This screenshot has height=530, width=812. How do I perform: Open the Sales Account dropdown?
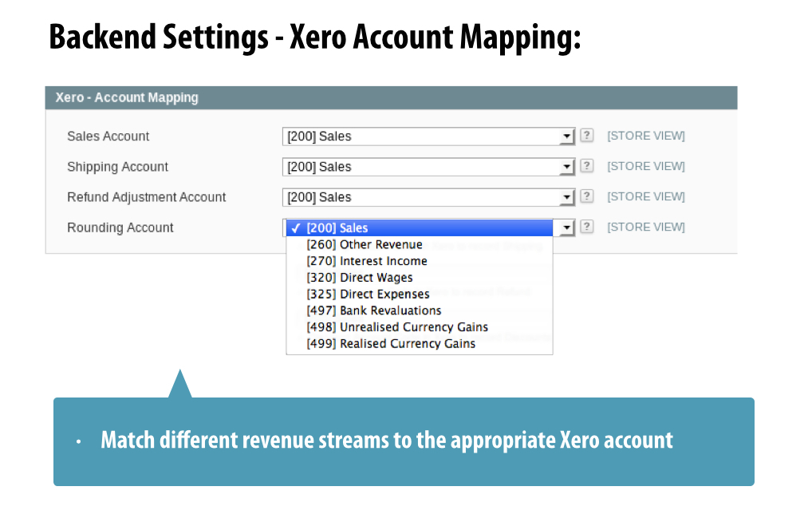428,136
